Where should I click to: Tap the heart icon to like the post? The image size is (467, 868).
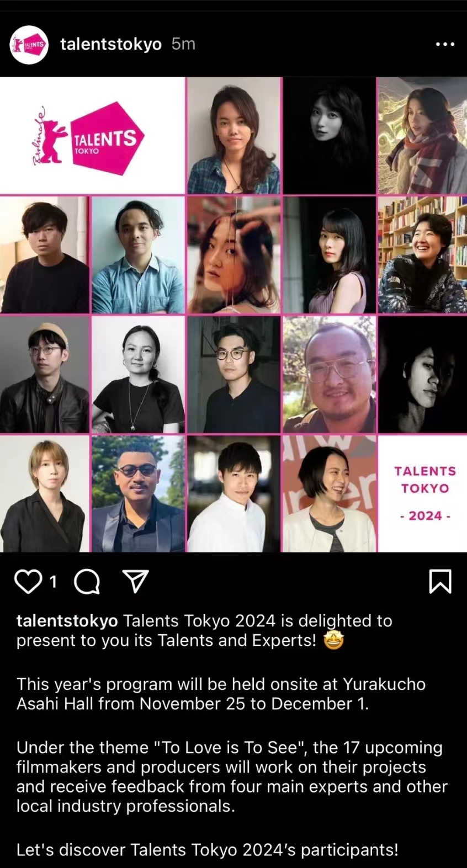[x=28, y=582]
